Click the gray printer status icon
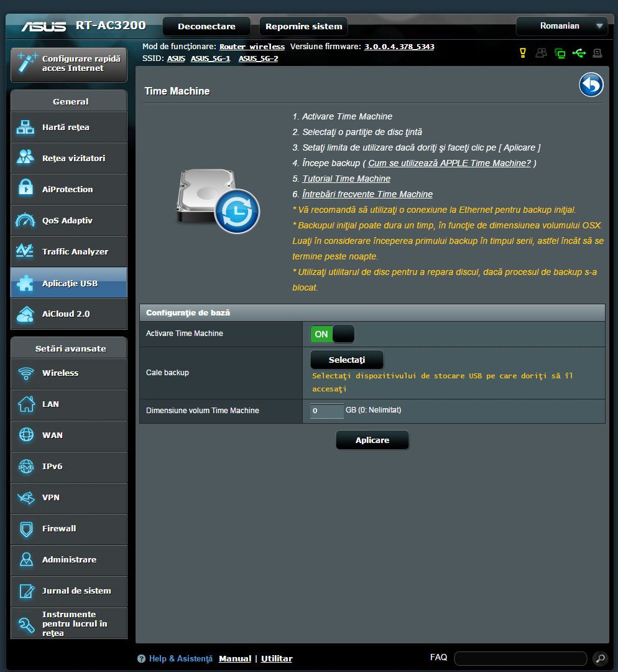This screenshot has width=618, height=672. (597, 54)
